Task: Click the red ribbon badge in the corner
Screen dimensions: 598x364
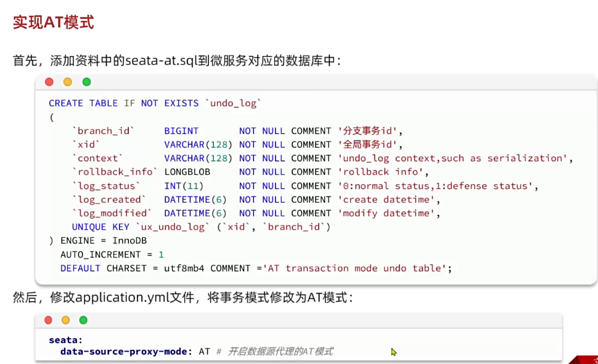Action: pyautogui.click(x=586, y=359)
